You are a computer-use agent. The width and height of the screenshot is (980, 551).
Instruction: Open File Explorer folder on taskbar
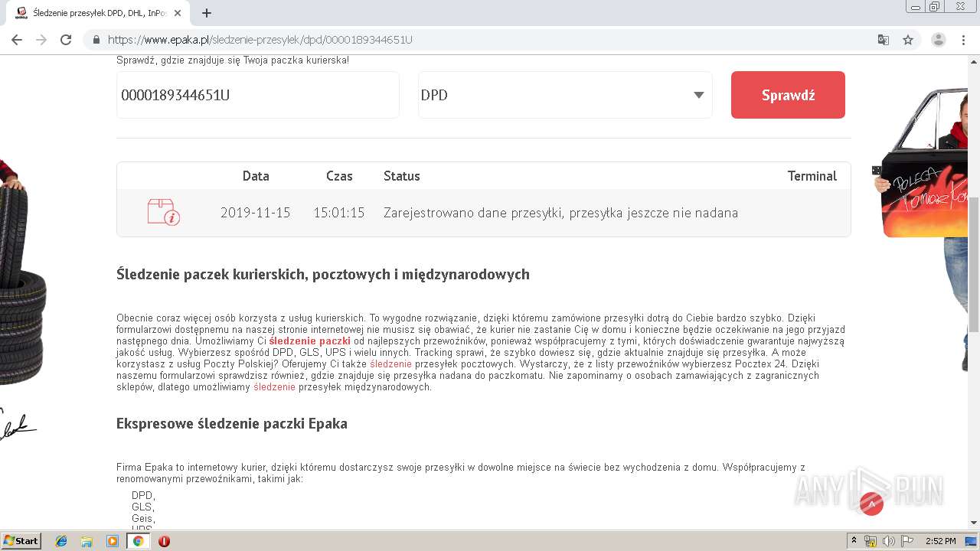[87, 541]
